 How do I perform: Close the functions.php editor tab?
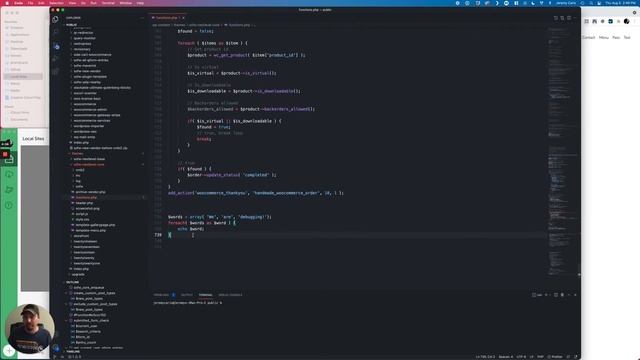pos(183,18)
